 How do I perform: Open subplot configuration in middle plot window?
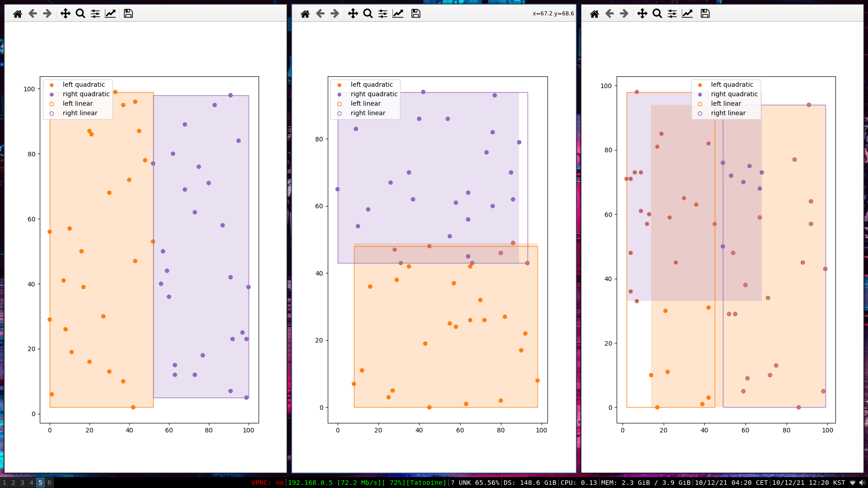[383, 14]
